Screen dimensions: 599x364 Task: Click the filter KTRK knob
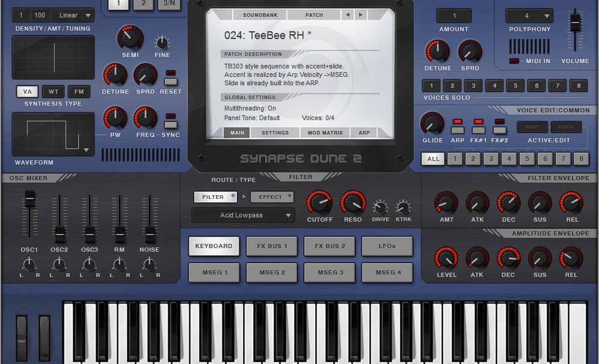(x=403, y=207)
